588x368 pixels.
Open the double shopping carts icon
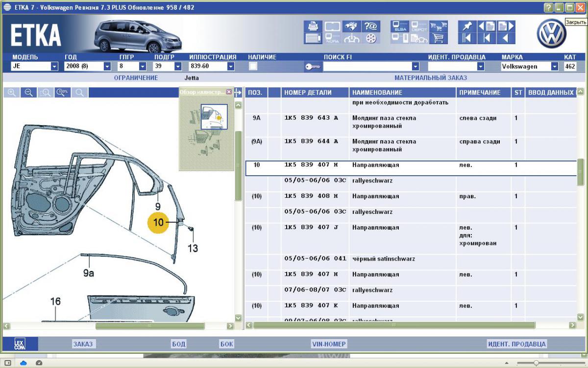tap(439, 26)
